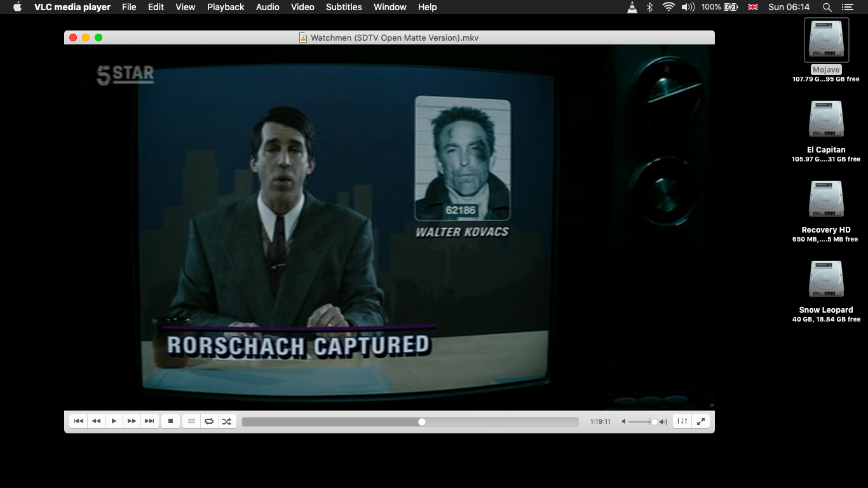Open the VLC media player menu

pos(72,7)
